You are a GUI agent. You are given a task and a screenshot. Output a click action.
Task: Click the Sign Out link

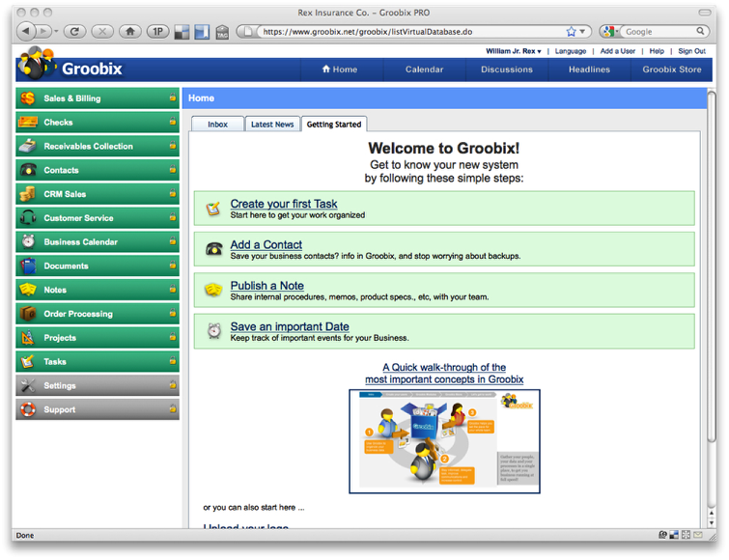coord(691,51)
